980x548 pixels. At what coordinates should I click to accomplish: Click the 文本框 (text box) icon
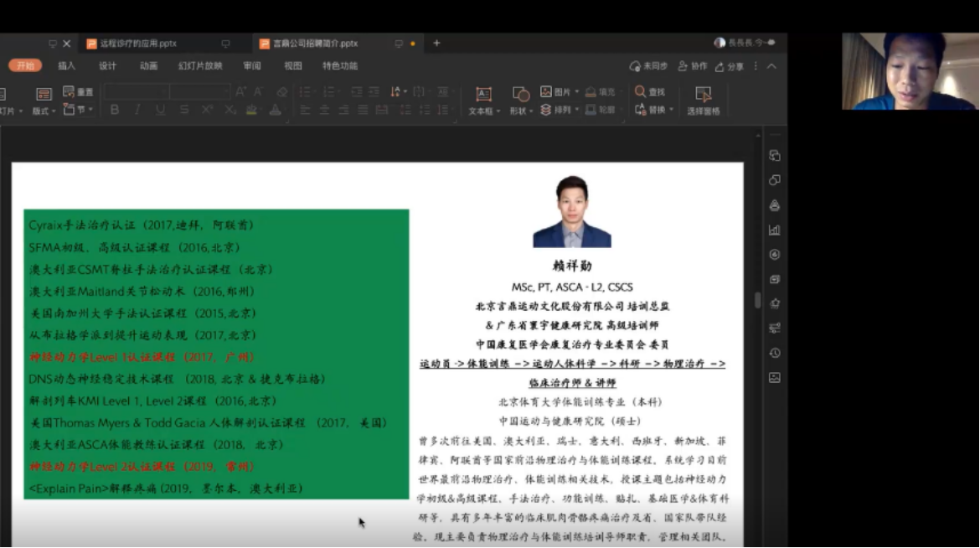click(x=483, y=95)
